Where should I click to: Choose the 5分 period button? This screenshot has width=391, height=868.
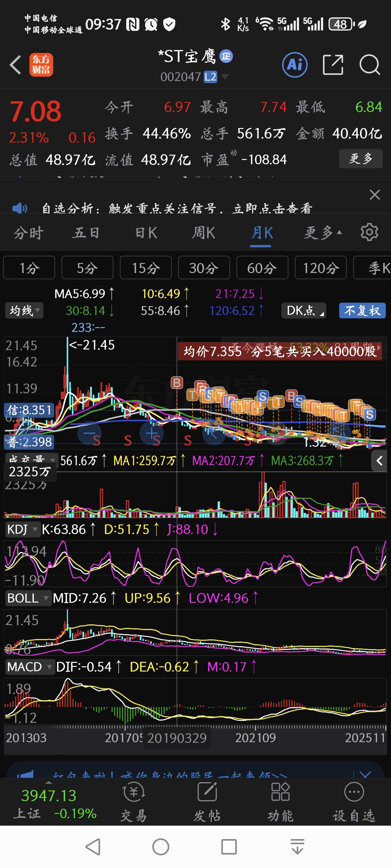coord(87,268)
